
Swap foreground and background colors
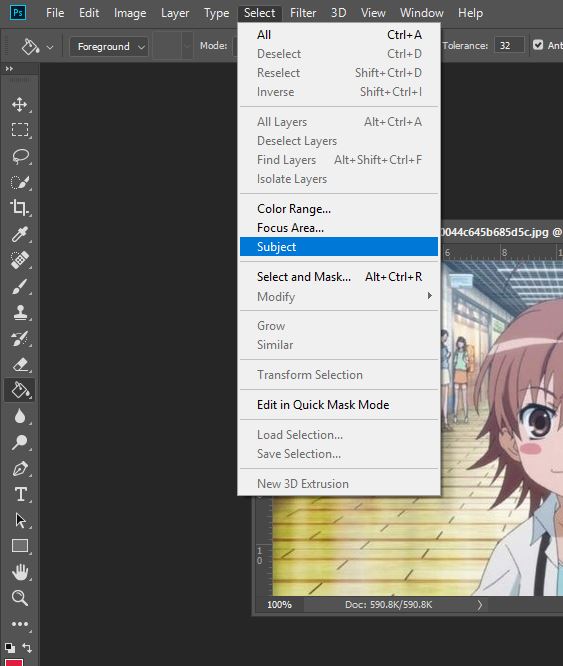pyautogui.click(x=27, y=648)
